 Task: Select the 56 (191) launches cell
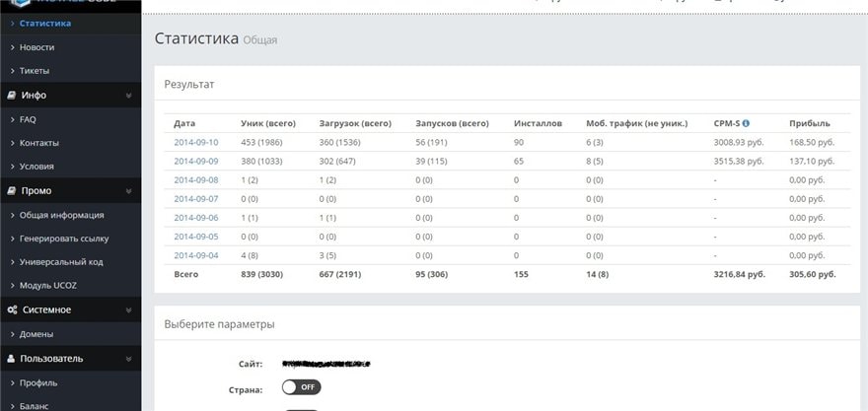coord(431,142)
